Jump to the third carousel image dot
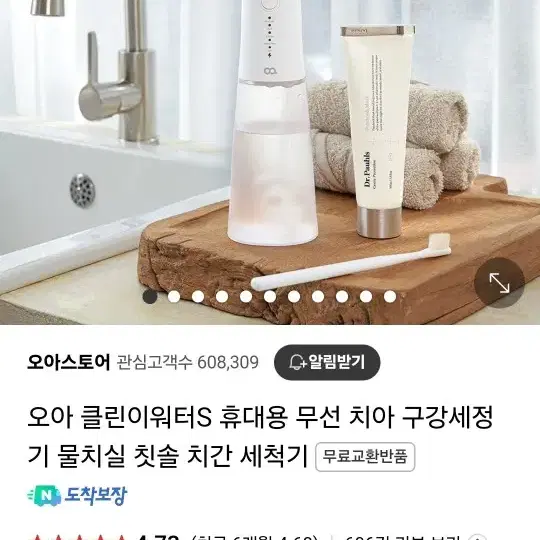Image resolution: width=540 pixels, height=540 pixels. [x=198, y=297]
